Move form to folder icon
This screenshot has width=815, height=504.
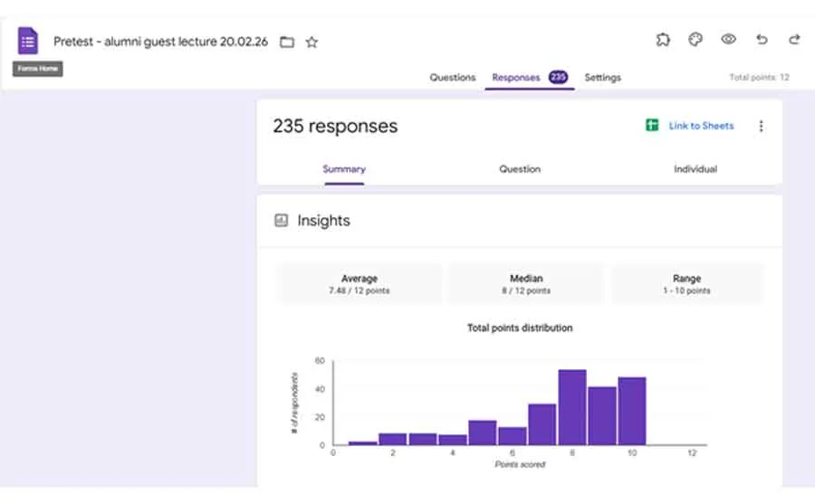tap(287, 42)
